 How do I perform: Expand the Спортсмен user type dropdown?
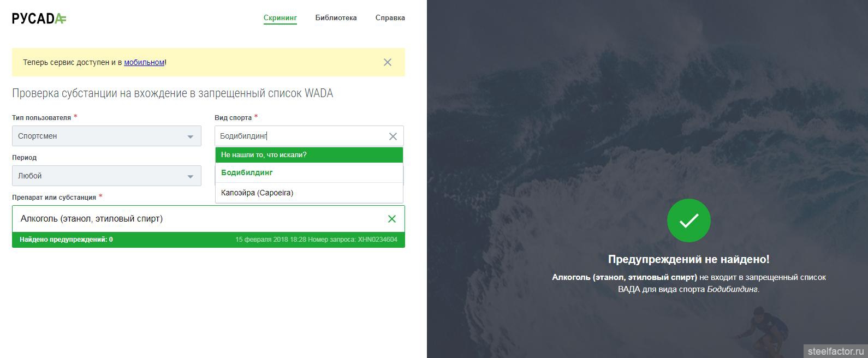pyautogui.click(x=106, y=136)
